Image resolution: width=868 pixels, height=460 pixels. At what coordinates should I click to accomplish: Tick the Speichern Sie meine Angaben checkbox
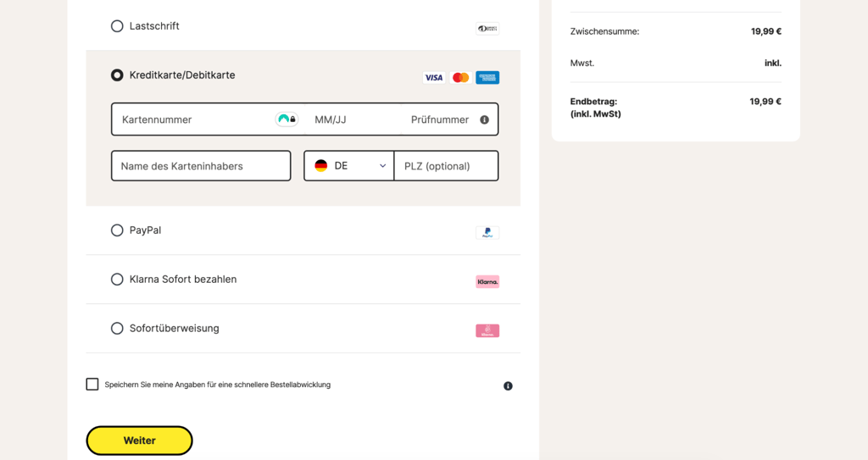click(92, 384)
